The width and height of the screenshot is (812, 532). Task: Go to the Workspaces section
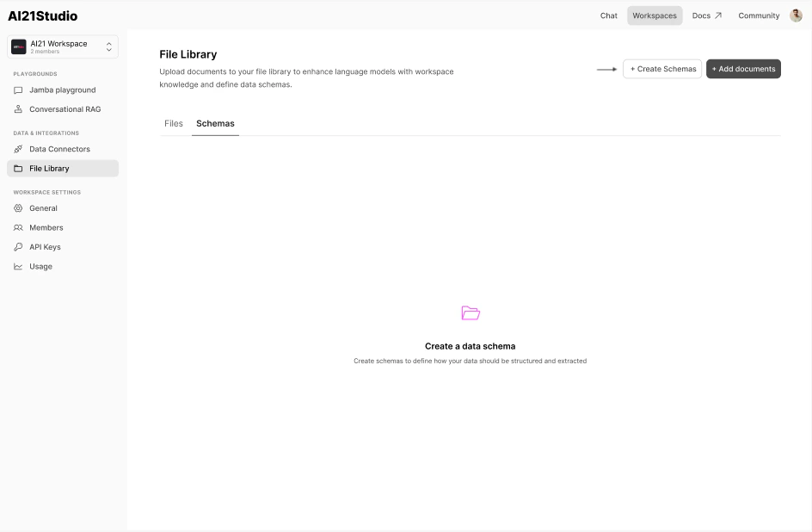coord(655,15)
